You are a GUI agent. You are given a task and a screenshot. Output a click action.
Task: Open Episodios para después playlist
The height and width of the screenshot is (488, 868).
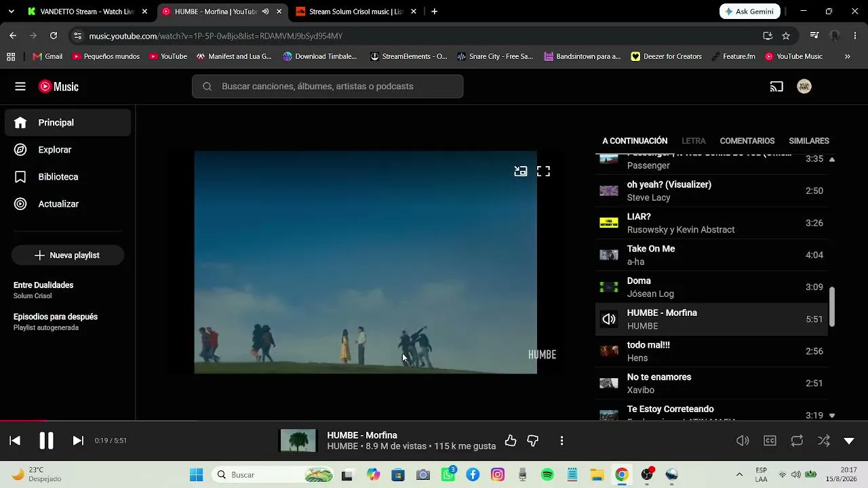(x=56, y=321)
